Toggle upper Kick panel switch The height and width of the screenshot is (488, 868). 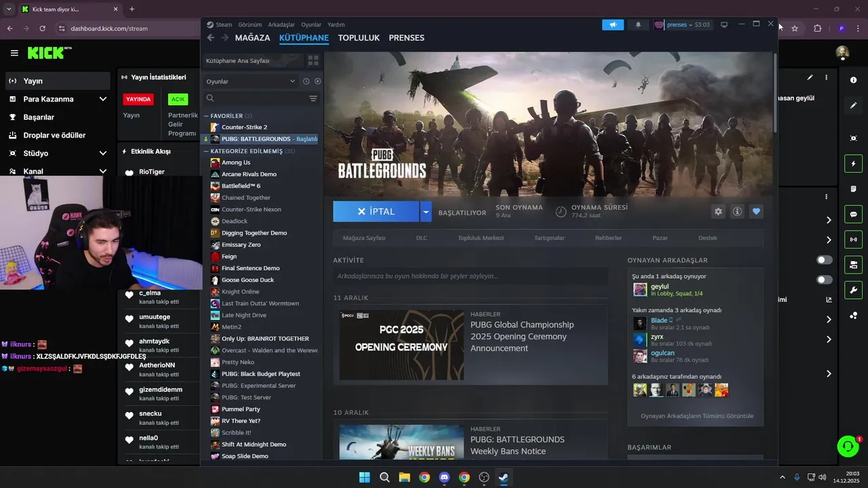tap(825, 260)
